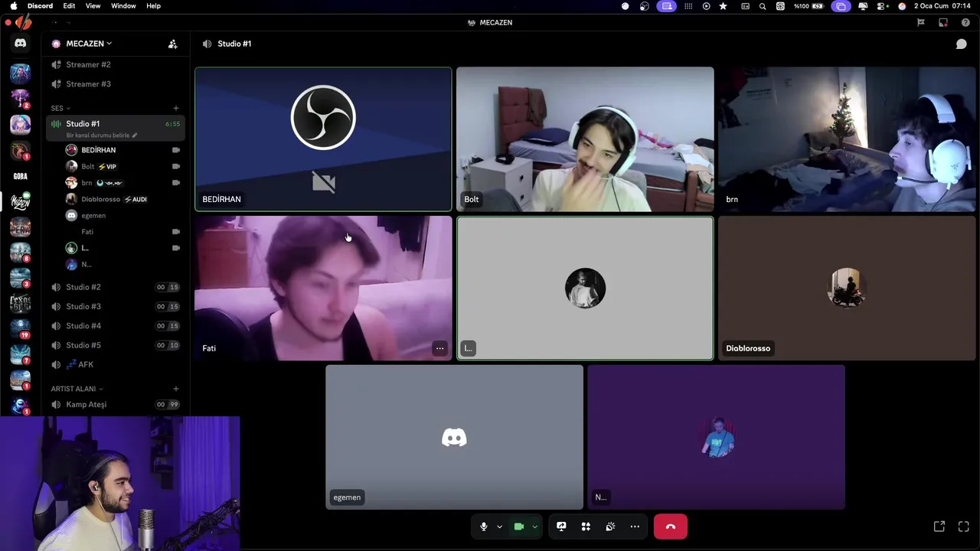Open the Help menu

pos(153,6)
